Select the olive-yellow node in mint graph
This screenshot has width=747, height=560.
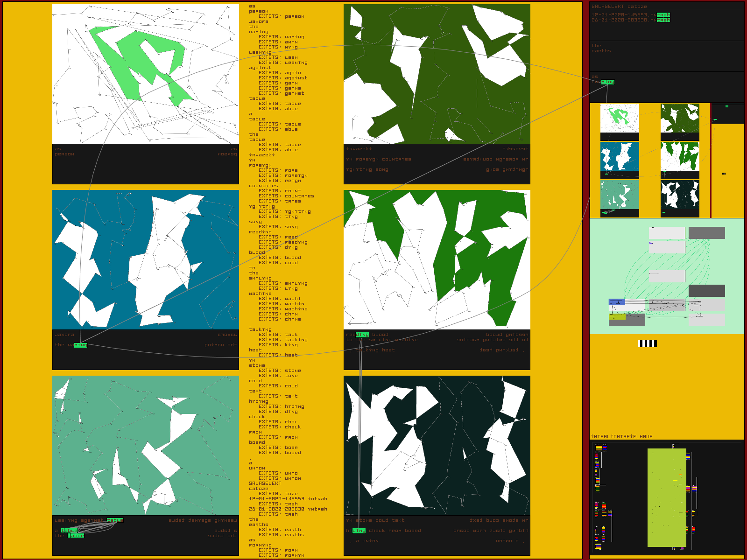coord(617,317)
